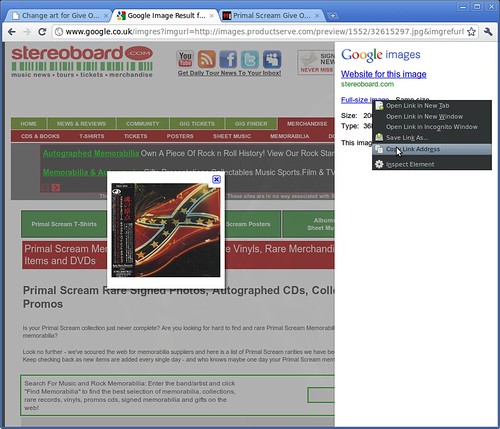Close the image preview with the X icon
Viewport: 500px width, 429px height.
216,179
